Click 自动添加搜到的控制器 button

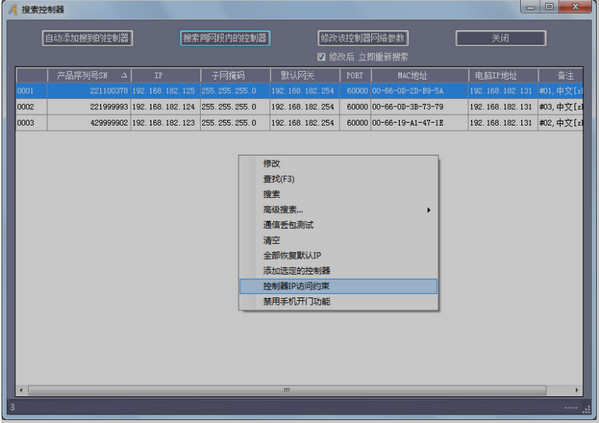pyautogui.click(x=87, y=38)
